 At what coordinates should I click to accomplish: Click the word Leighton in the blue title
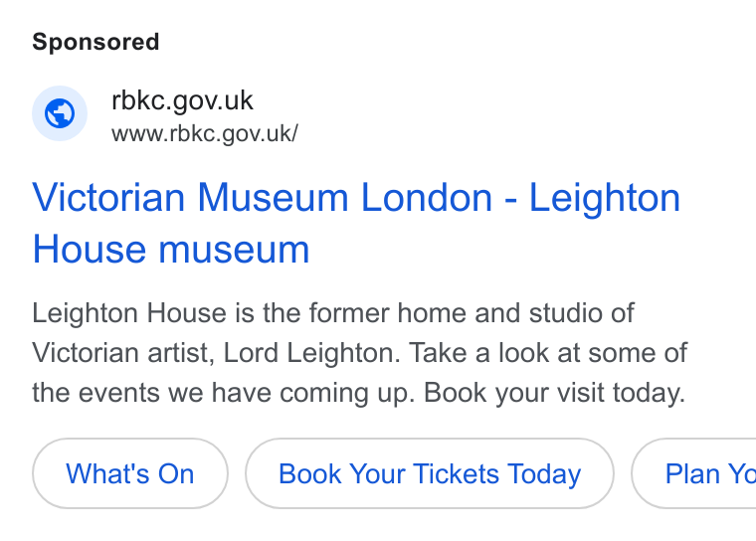point(605,198)
